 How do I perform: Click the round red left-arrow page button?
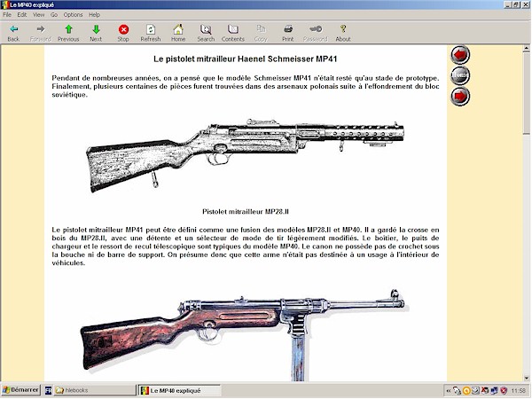pyautogui.click(x=460, y=55)
